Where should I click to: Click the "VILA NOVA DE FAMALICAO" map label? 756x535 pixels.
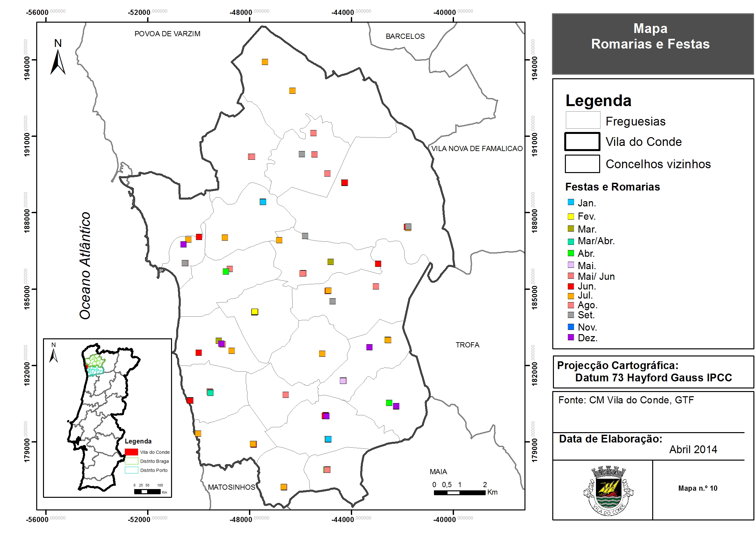(x=477, y=148)
